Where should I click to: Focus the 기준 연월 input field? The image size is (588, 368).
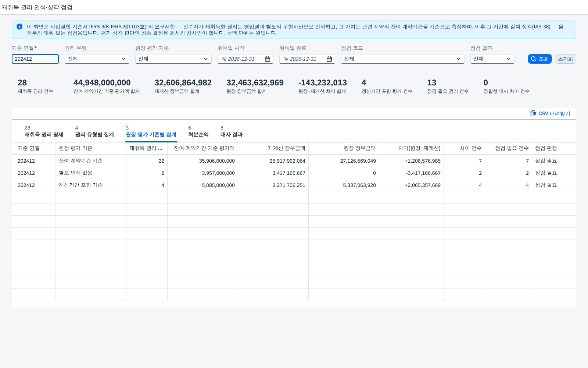tap(35, 59)
